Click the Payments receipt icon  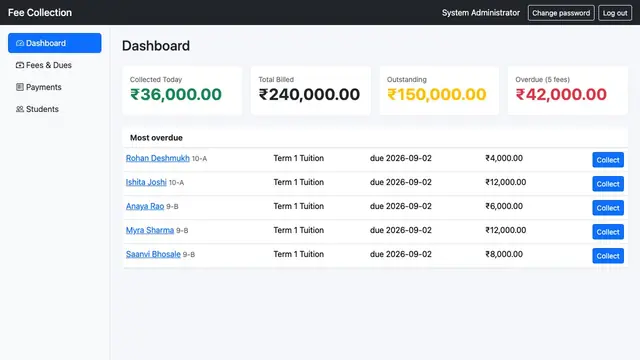pyautogui.click(x=20, y=87)
